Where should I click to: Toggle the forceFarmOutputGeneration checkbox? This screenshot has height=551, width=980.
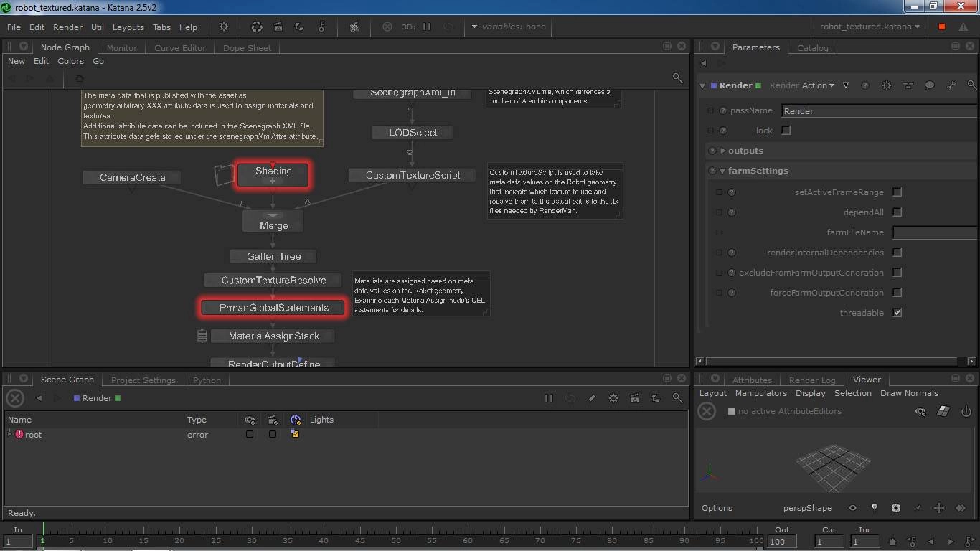897,293
